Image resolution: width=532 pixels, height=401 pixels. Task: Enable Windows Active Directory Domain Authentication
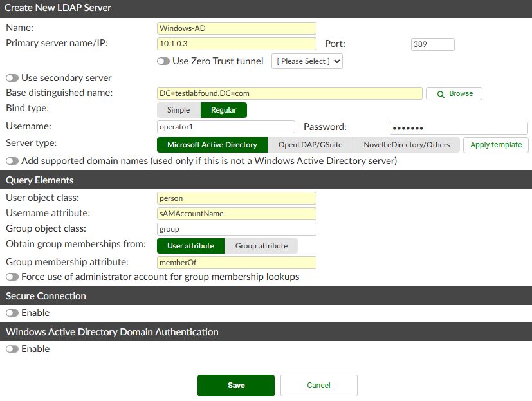coord(12,349)
